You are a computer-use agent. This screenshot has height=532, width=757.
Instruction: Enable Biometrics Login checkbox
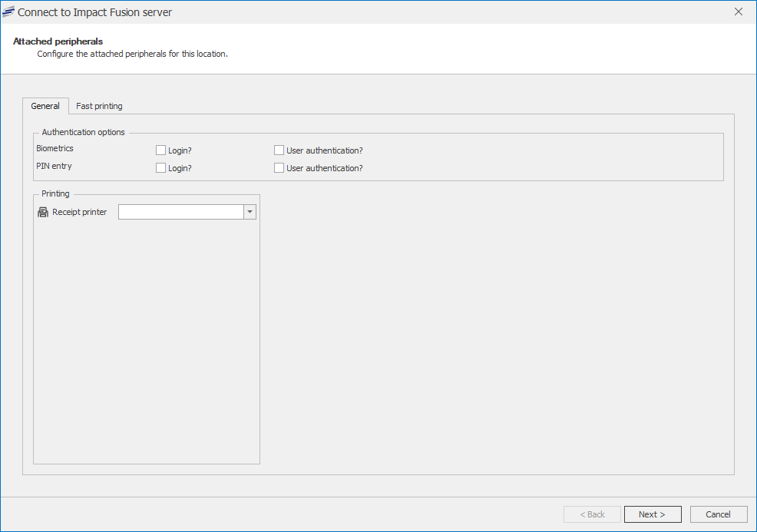(x=160, y=150)
